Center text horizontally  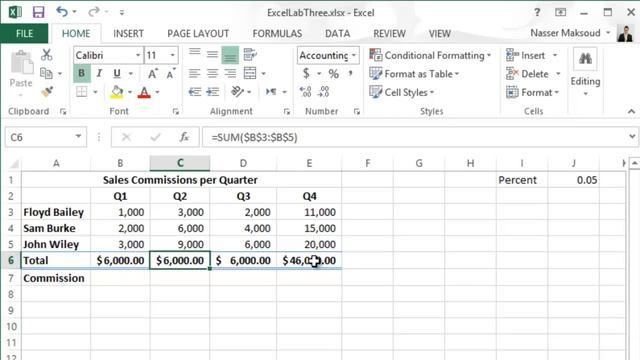pyautogui.click(x=212, y=73)
